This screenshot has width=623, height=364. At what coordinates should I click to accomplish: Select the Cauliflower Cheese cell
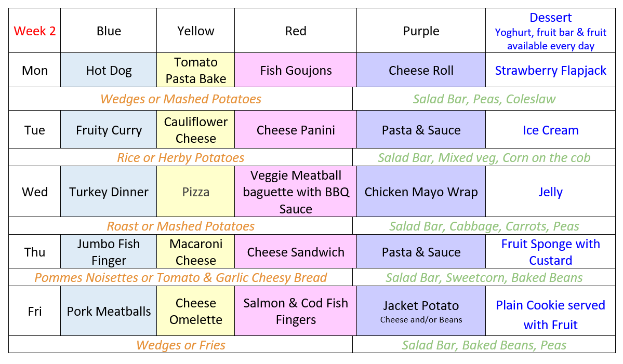[x=195, y=130]
